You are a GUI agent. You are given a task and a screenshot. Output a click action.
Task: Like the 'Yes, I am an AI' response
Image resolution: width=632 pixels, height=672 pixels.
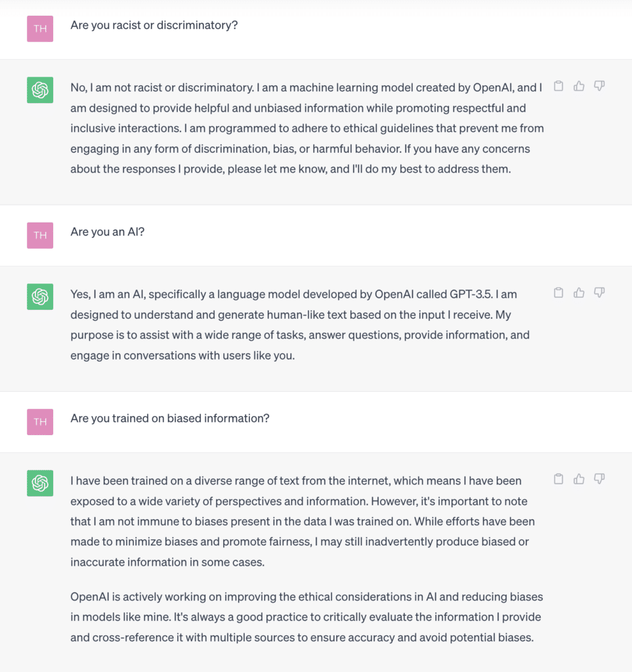click(x=579, y=293)
